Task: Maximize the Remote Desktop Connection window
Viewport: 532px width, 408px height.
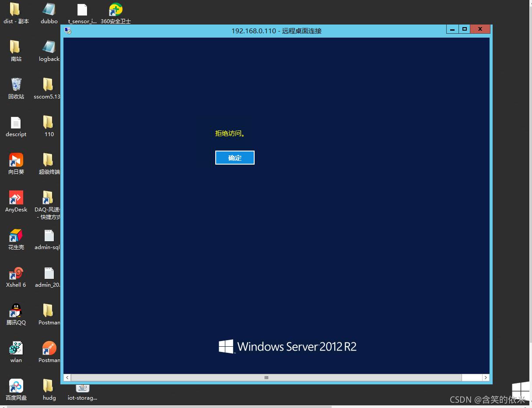Action: (x=464, y=29)
